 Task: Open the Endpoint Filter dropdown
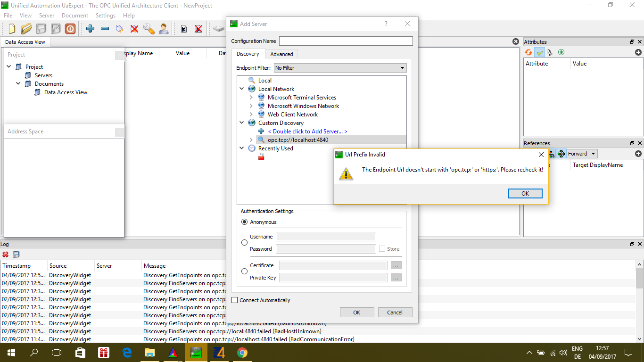point(340,68)
